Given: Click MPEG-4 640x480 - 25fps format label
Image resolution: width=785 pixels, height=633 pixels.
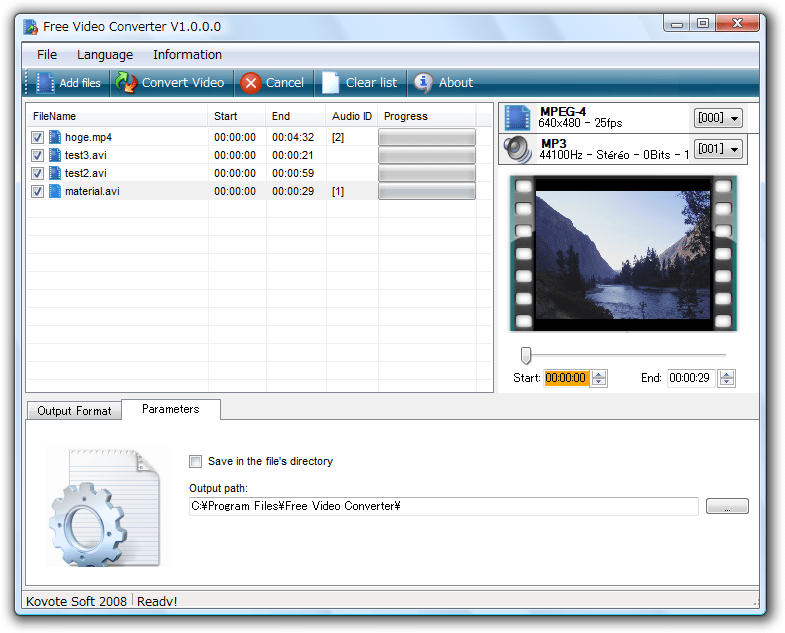Looking at the screenshot, I should pos(581,118).
